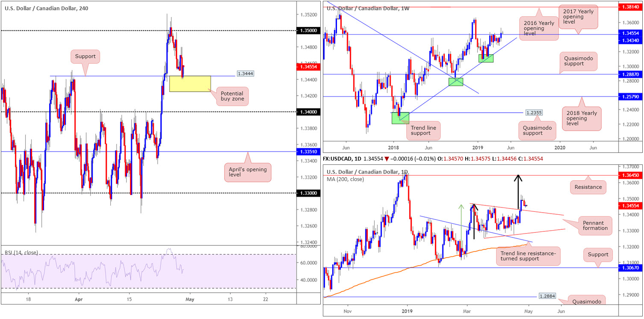Click the 1.38140 red price axis tag
This screenshot has height=319, width=644.
[630, 7]
